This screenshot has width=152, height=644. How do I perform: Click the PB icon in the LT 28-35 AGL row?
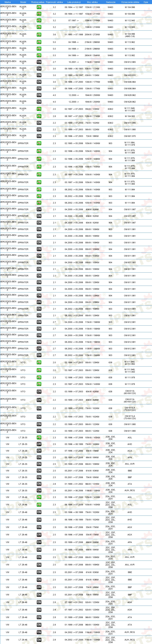point(39,438)
